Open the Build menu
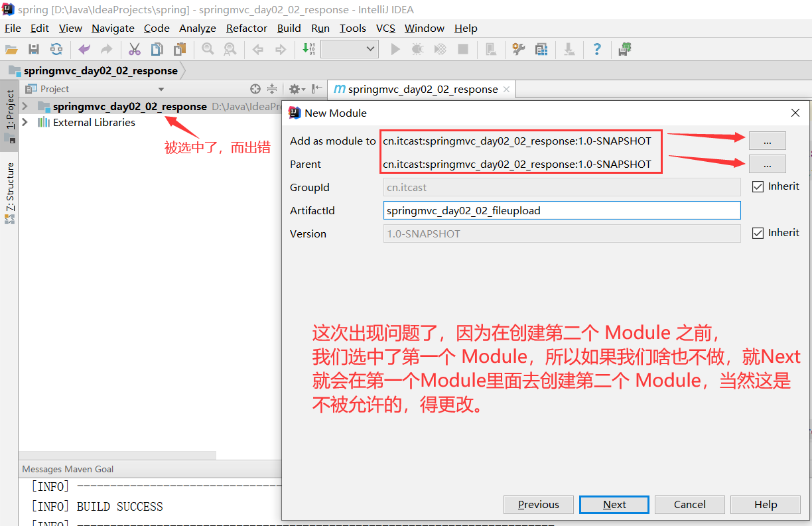The height and width of the screenshot is (526, 812). coord(289,28)
